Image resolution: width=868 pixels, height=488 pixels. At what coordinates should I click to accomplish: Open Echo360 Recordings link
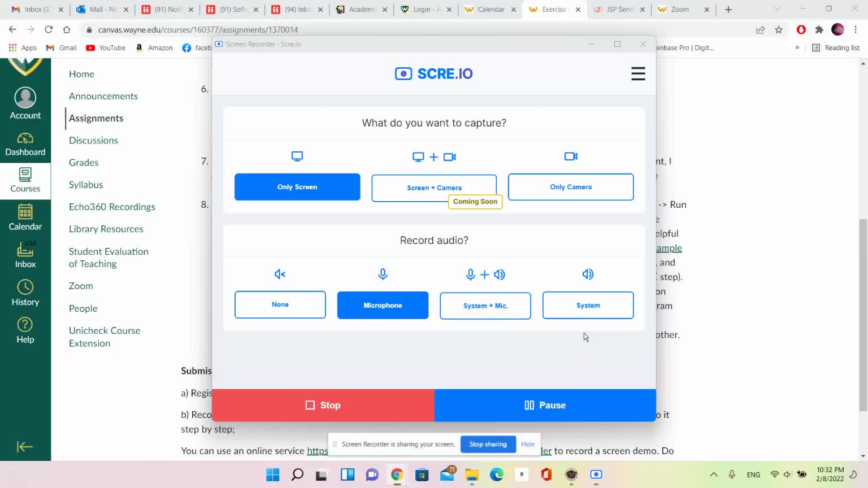[112, 207]
